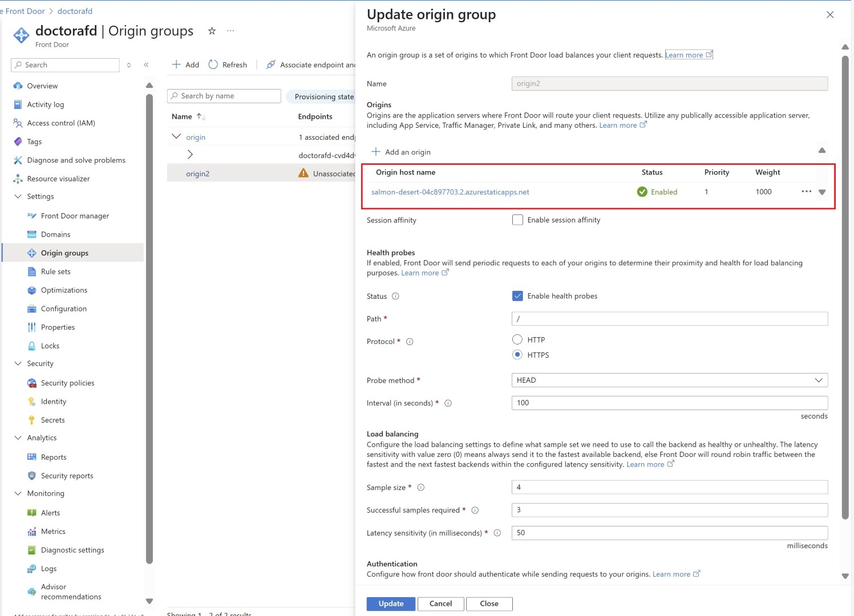854x616 pixels.
Task: Click the sidebar search up-down arrows toggle
Action: (x=129, y=65)
